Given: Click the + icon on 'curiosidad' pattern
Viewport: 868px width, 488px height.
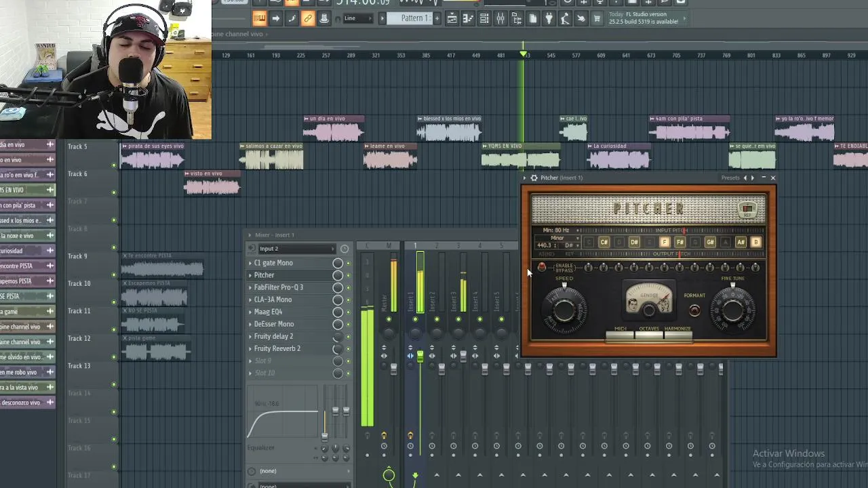Looking at the screenshot, I should pos(50,251).
